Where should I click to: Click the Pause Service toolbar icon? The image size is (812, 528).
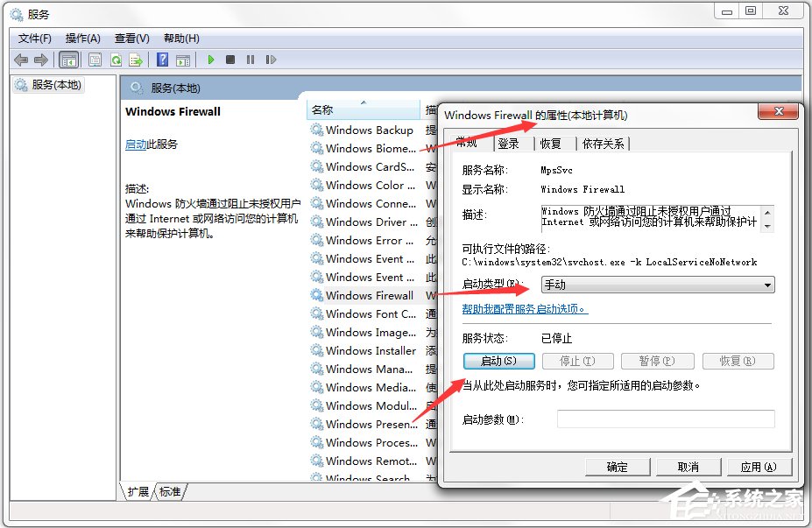(x=251, y=59)
